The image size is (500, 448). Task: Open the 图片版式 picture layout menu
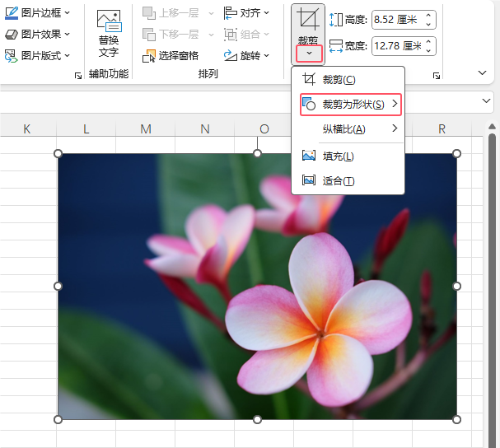click(x=37, y=55)
